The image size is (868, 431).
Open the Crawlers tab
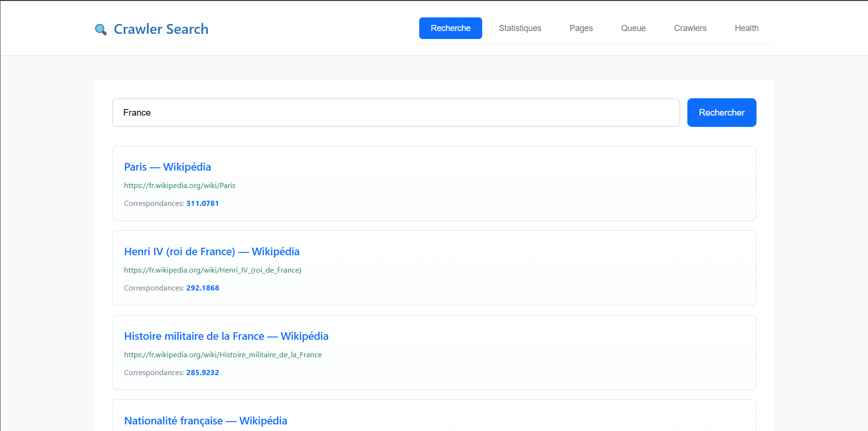(x=690, y=28)
